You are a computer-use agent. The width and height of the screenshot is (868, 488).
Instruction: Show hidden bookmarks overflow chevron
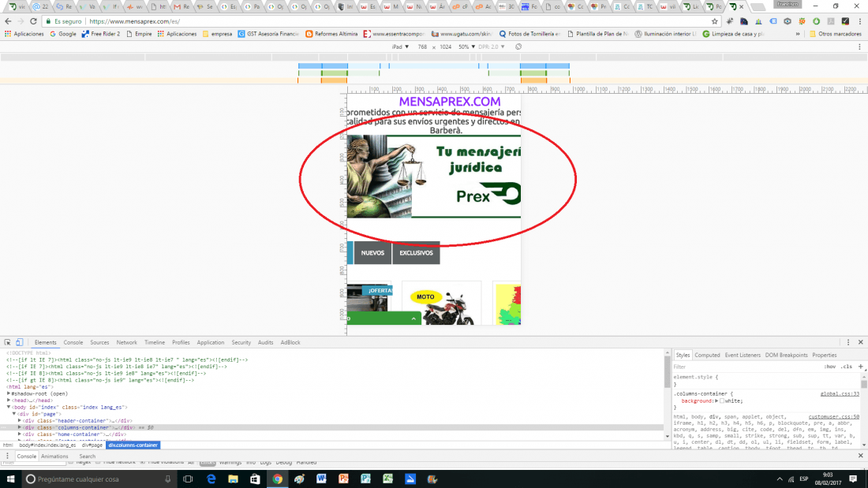[798, 34]
